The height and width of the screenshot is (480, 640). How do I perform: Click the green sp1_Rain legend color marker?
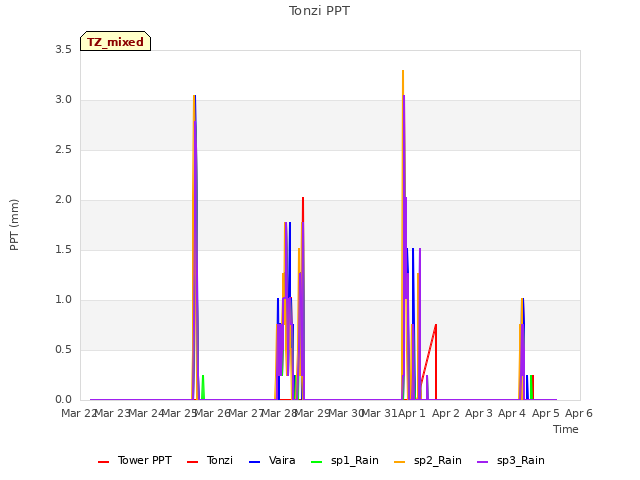tap(316, 462)
